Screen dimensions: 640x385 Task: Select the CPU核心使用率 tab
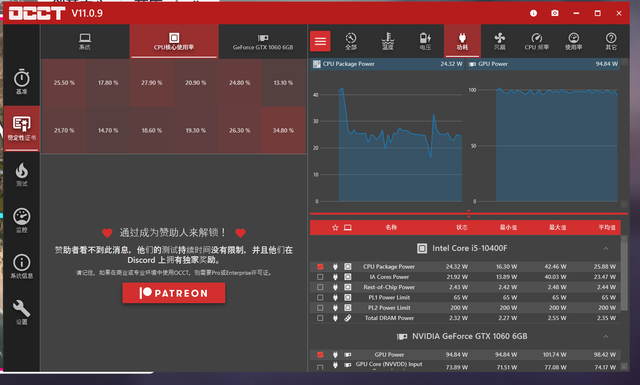tap(174, 41)
